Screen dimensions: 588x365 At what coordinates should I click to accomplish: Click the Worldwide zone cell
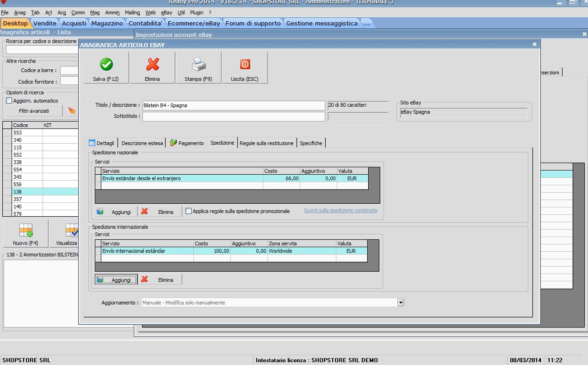click(302, 251)
